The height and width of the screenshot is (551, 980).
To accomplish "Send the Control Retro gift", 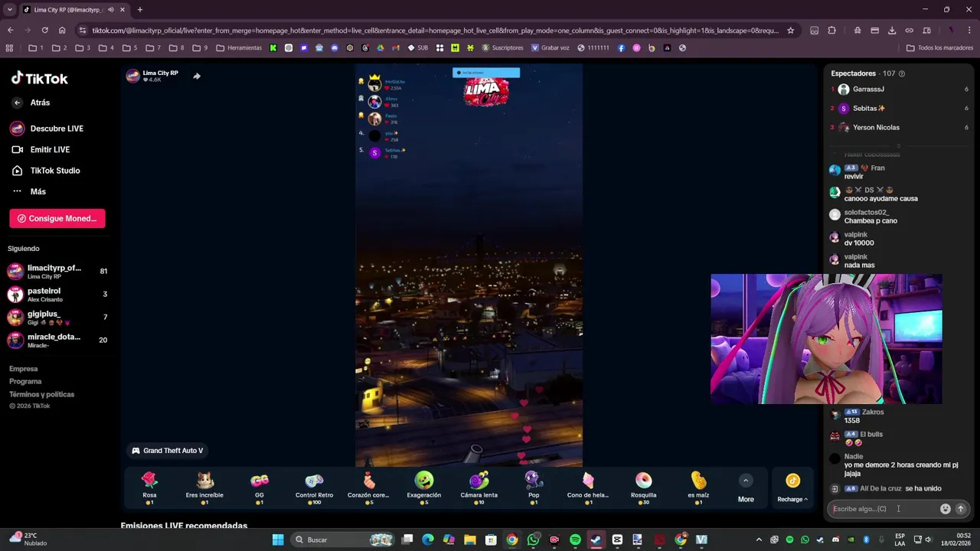I will point(314,487).
